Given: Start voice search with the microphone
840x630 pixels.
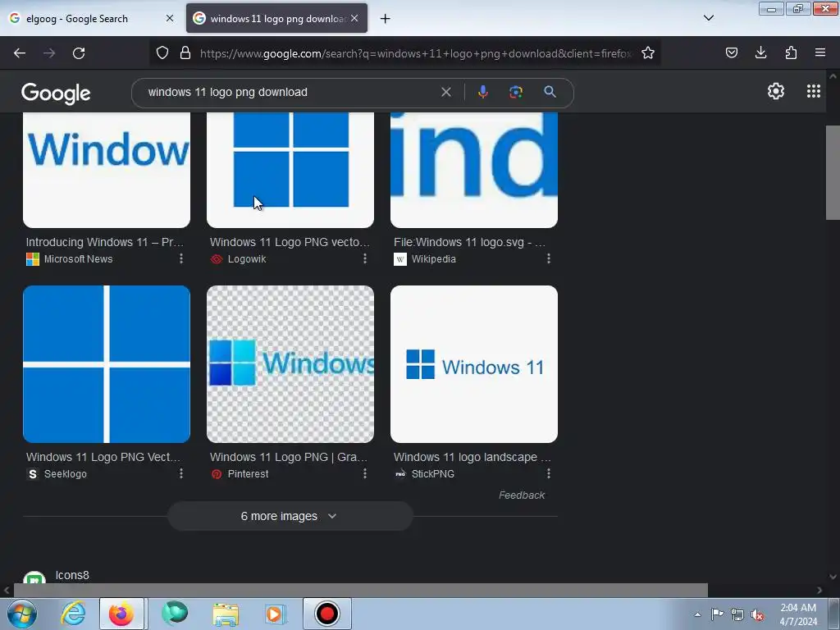Looking at the screenshot, I should coord(482,92).
